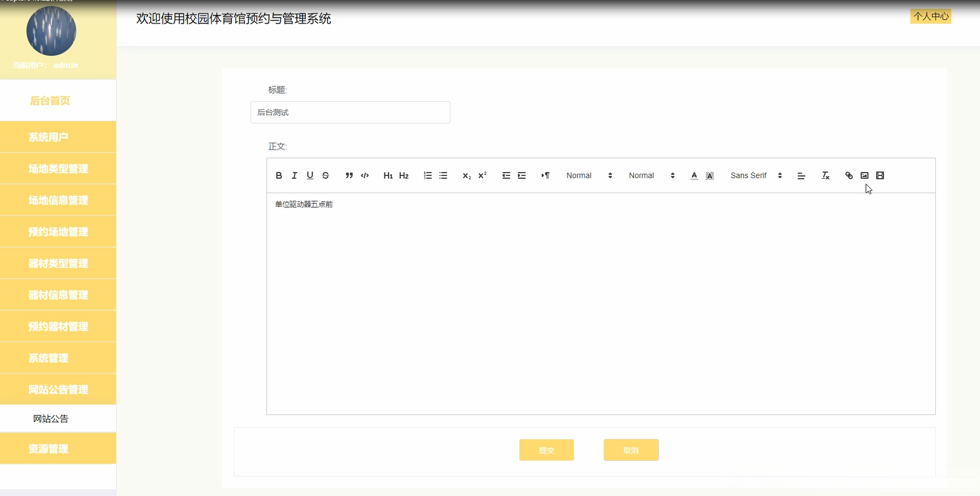Insert a video into the editor
This screenshot has width=980, height=496.
(x=880, y=175)
